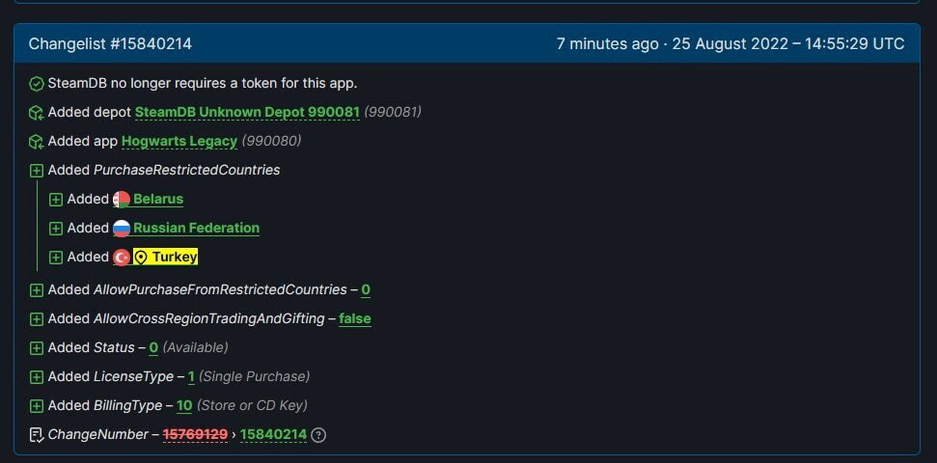937x463 pixels.
Task: Click the LicenseType value 1
Action: (x=191, y=376)
